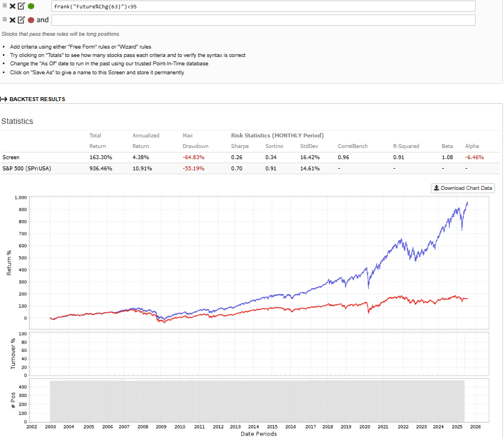Click the second rule's drag handle icon

click(4, 20)
